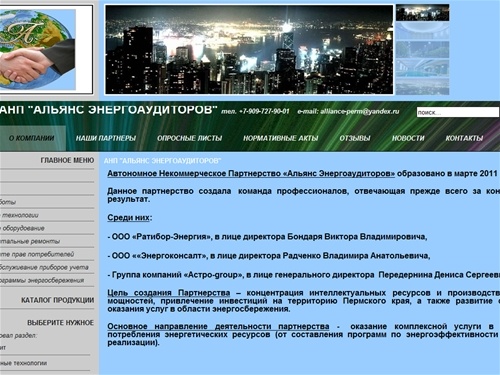The height and width of the screenshot is (375, 500).
Task: Click the ГЛАВНОЕ МЕНЮ heading
Action: point(67,160)
